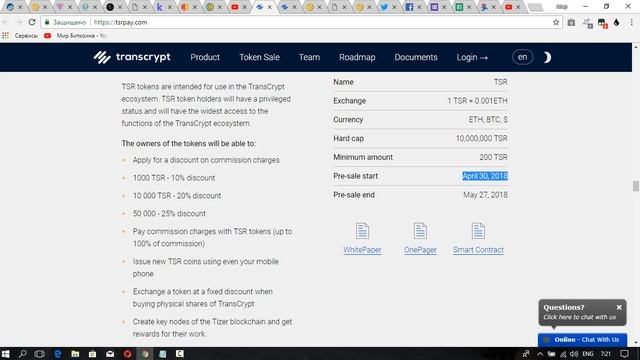Click the '1000 TSR - 10% discount' bullet

(174, 178)
